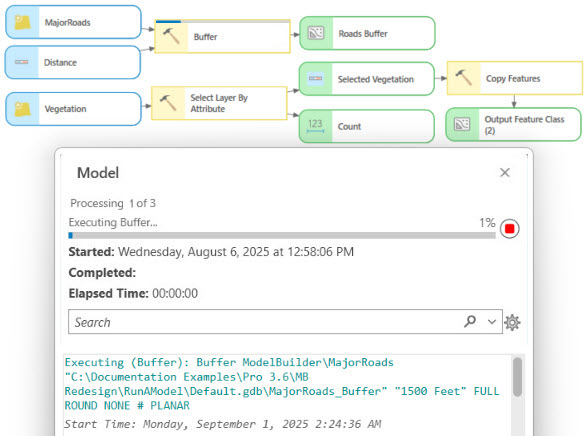Click the Roads Buffer output feature icon
Viewport: 588px width, 436px height.
[x=316, y=33]
